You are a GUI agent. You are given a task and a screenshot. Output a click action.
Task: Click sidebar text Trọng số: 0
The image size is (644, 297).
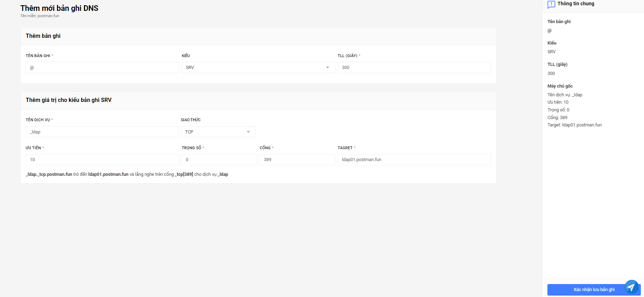pyautogui.click(x=558, y=110)
